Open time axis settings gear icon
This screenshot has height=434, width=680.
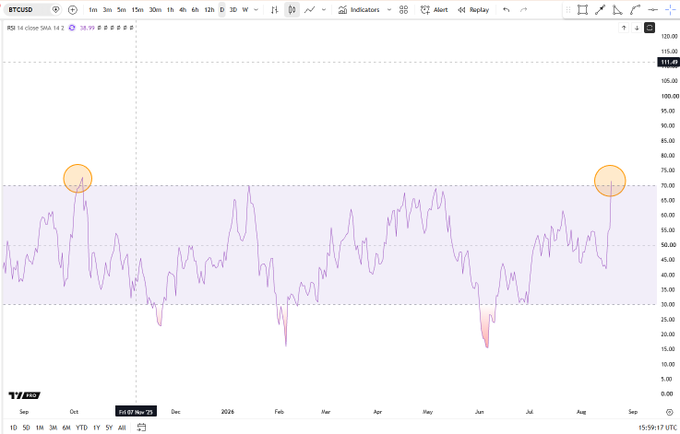click(x=670, y=412)
